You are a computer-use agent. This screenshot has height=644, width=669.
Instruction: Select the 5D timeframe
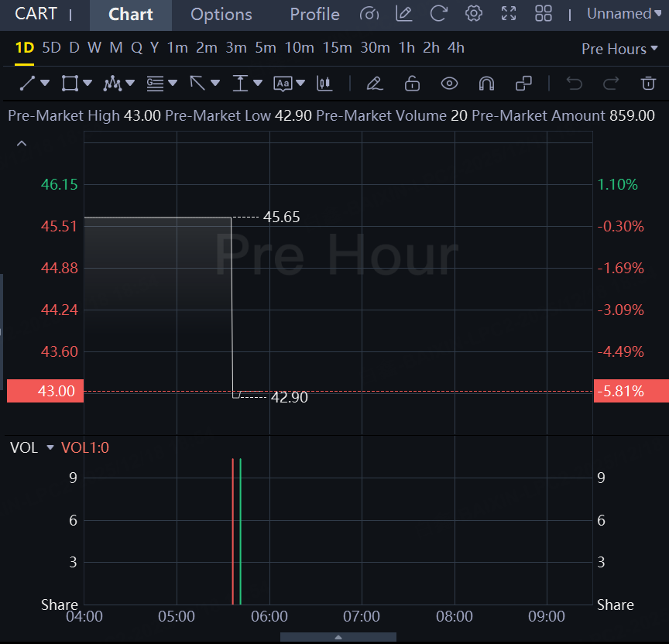[52, 48]
